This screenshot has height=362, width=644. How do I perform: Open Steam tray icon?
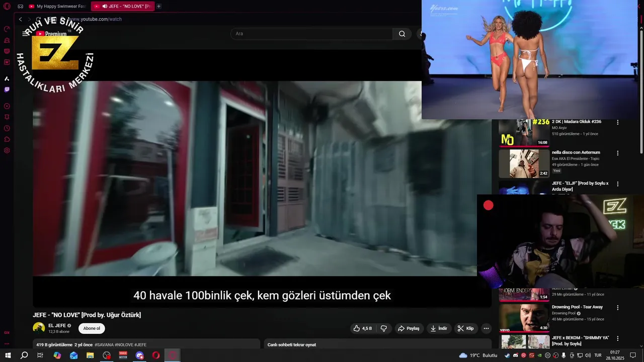point(507,355)
